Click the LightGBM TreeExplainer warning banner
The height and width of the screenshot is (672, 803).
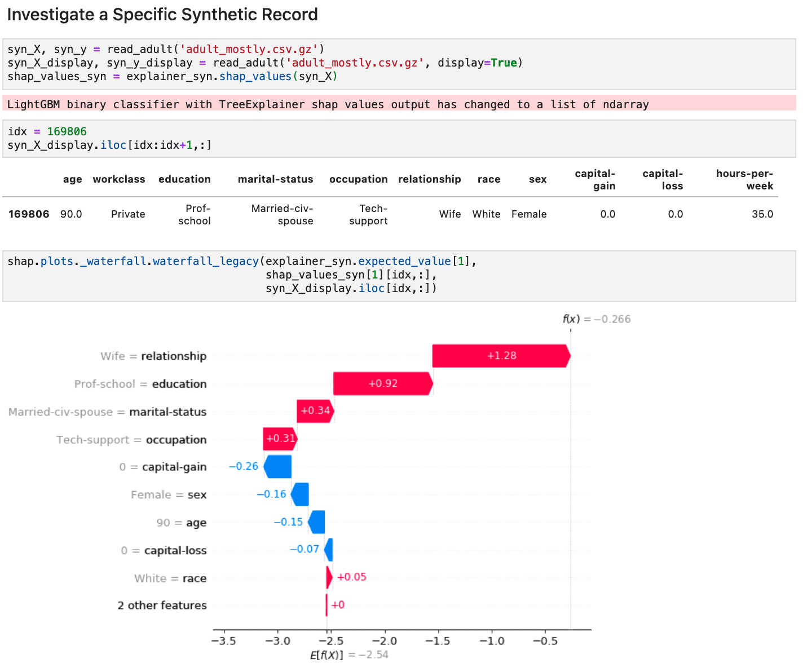[327, 104]
